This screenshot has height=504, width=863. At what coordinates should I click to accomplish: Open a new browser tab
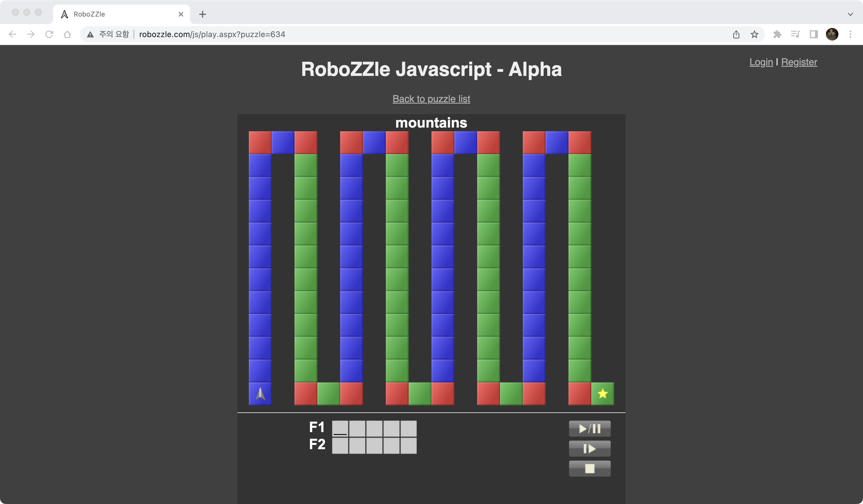(202, 14)
